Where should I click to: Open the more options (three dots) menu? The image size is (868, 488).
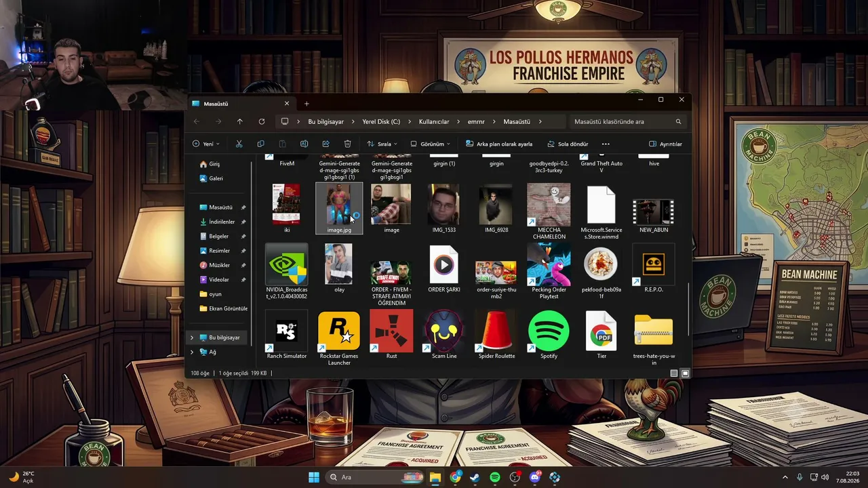[606, 144]
